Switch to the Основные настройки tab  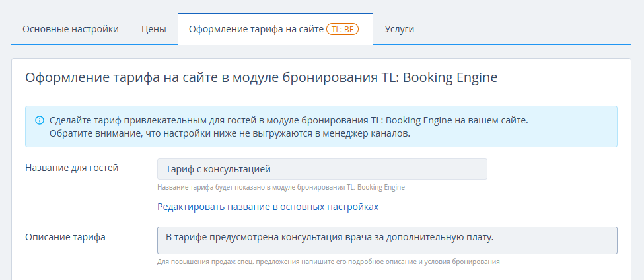coord(71,30)
